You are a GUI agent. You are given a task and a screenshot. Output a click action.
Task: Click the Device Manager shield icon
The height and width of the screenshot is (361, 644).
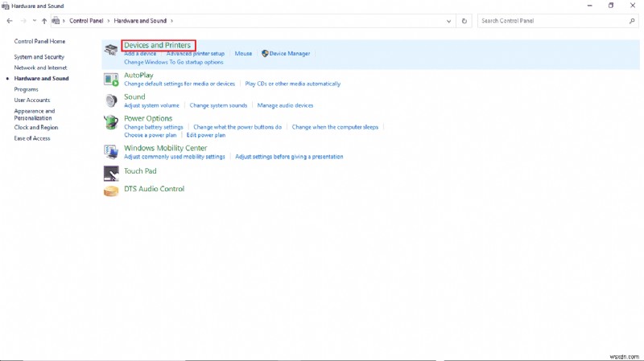(265, 53)
